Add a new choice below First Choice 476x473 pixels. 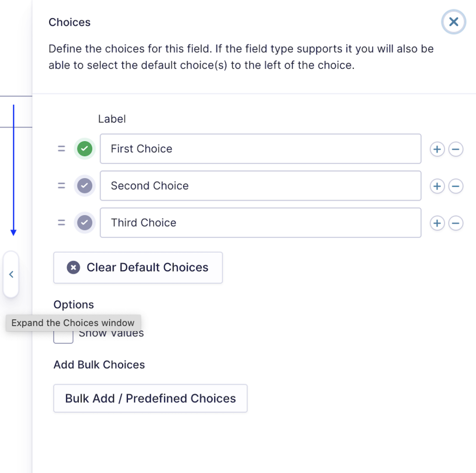pyautogui.click(x=437, y=149)
